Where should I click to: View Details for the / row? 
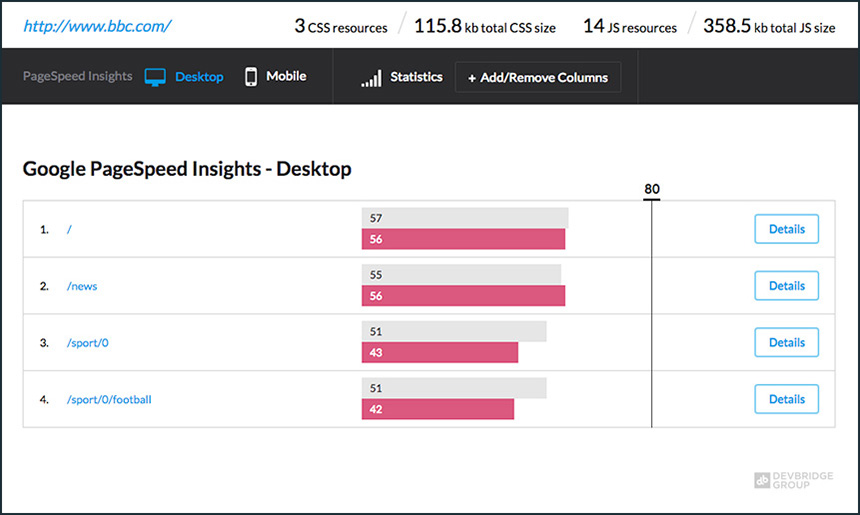coord(787,229)
